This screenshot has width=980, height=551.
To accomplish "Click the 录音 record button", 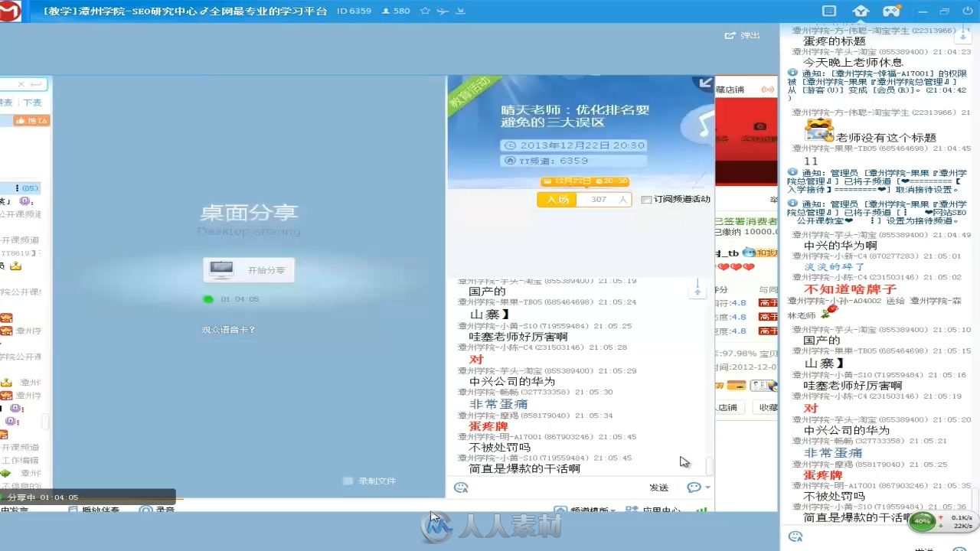I will (157, 510).
